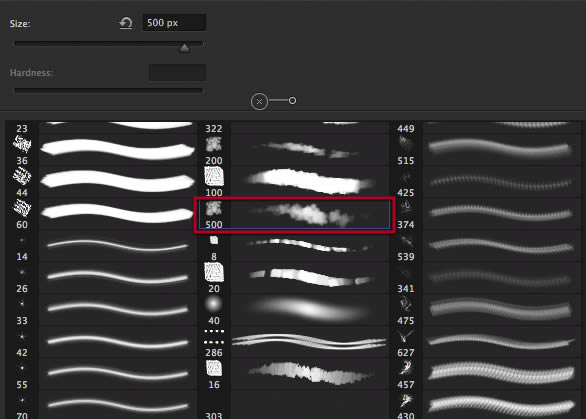586x419 pixels.
Task: Choose the stroke preview for brush 70
Action: 118,405
